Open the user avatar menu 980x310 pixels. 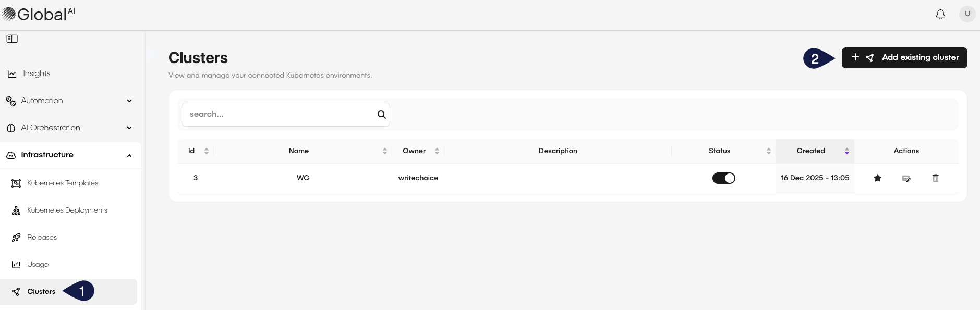(x=967, y=14)
